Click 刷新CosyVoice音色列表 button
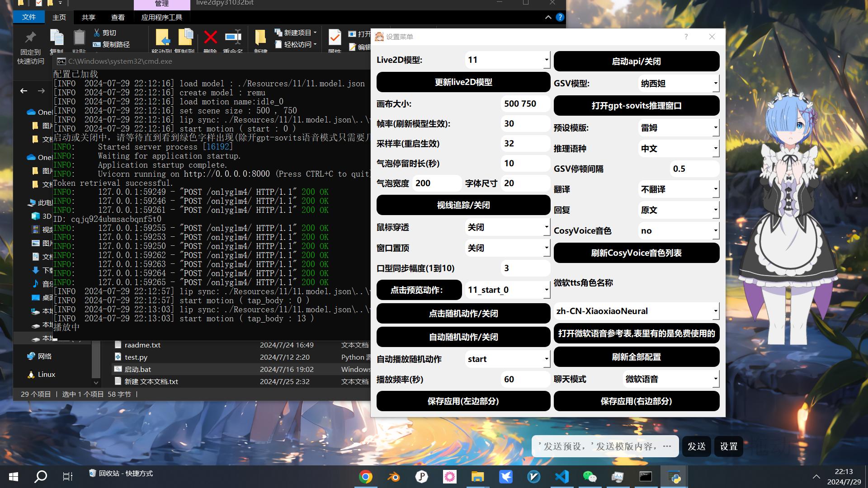This screenshot has height=488, width=868. (x=637, y=253)
